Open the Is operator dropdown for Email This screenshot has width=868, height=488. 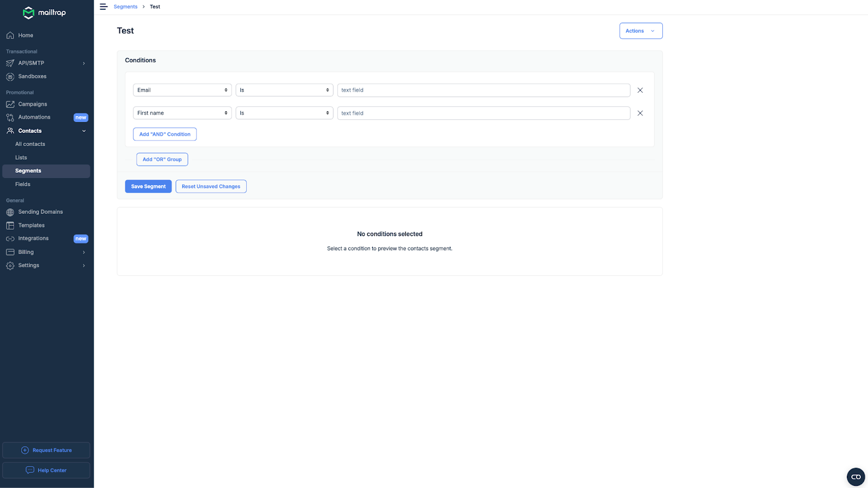click(284, 90)
